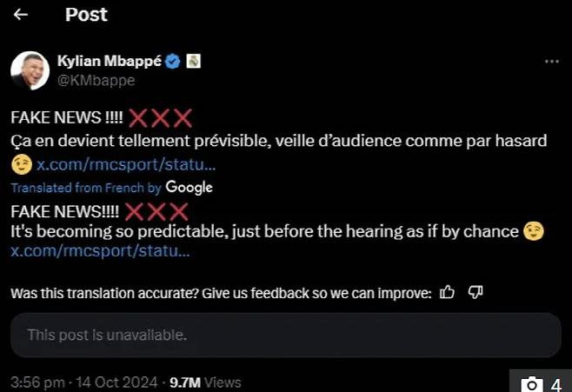Click the Google logo by the translation label
Image resolution: width=572 pixels, height=392 pixels.
pyautogui.click(x=189, y=187)
